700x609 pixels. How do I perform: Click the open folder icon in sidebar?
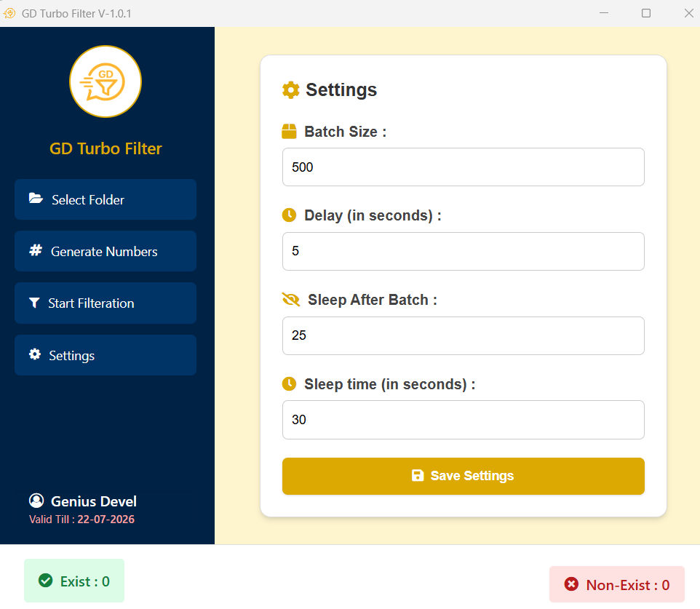pos(36,199)
